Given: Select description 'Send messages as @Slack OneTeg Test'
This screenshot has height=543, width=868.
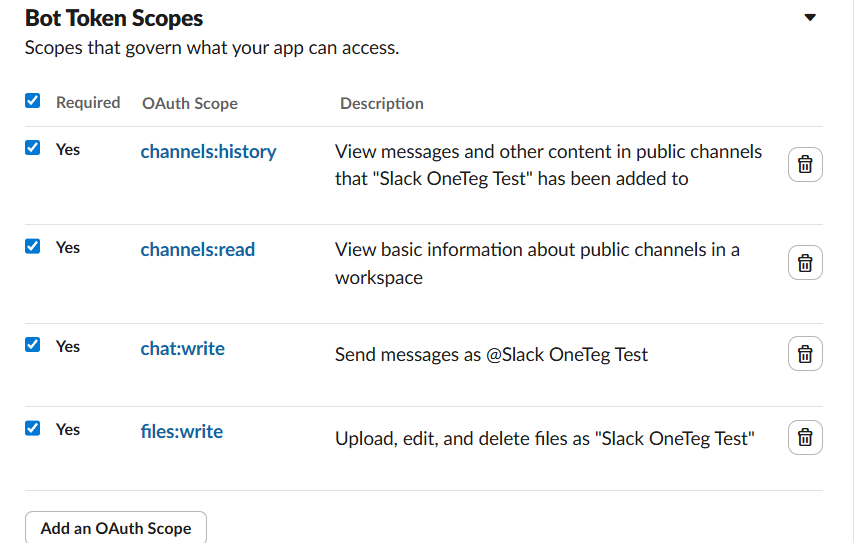Looking at the screenshot, I should click(x=491, y=354).
